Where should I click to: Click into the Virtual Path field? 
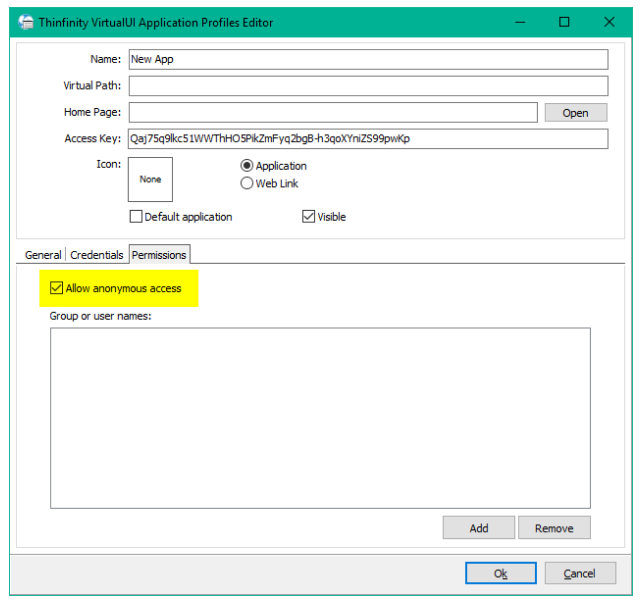(x=368, y=86)
